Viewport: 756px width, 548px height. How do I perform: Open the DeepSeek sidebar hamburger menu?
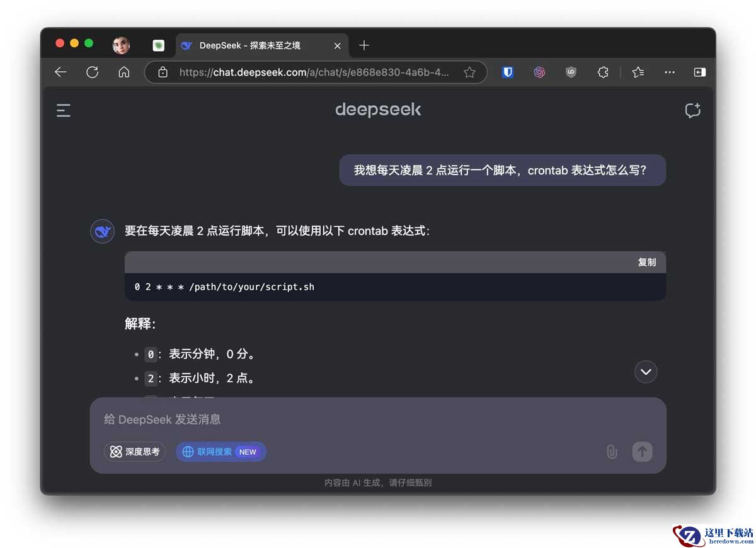(64, 111)
